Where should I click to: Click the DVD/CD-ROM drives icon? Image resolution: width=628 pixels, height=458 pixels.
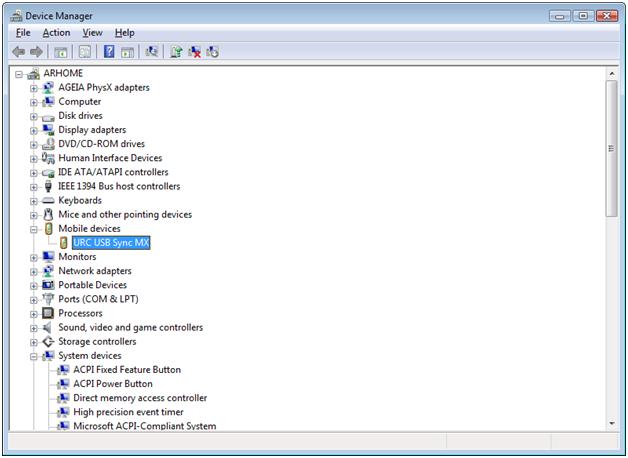click(48, 144)
